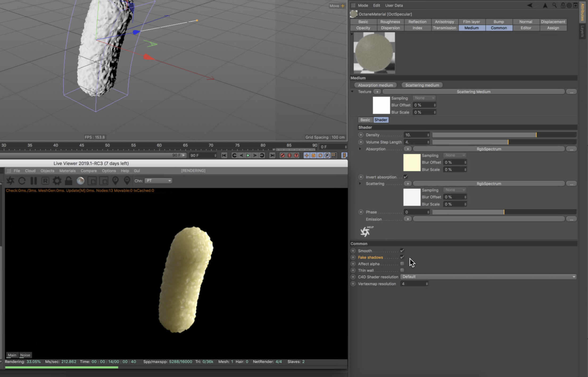The height and width of the screenshot is (377, 588).
Task: Click the clay mode sphere icon
Action: 80,181
